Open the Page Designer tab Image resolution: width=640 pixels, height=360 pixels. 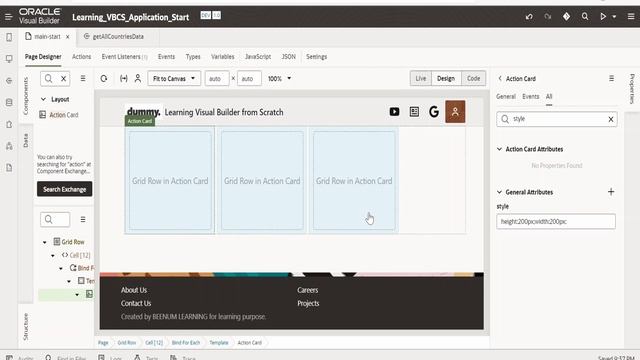click(x=43, y=57)
